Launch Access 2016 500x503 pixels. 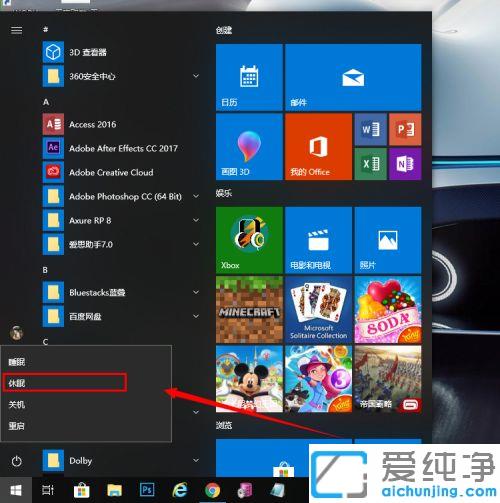coord(122,124)
